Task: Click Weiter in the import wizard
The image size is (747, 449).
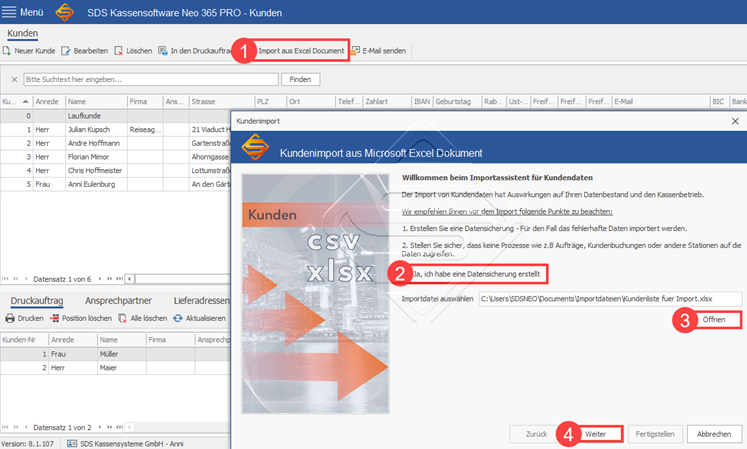Action: (x=596, y=434)
